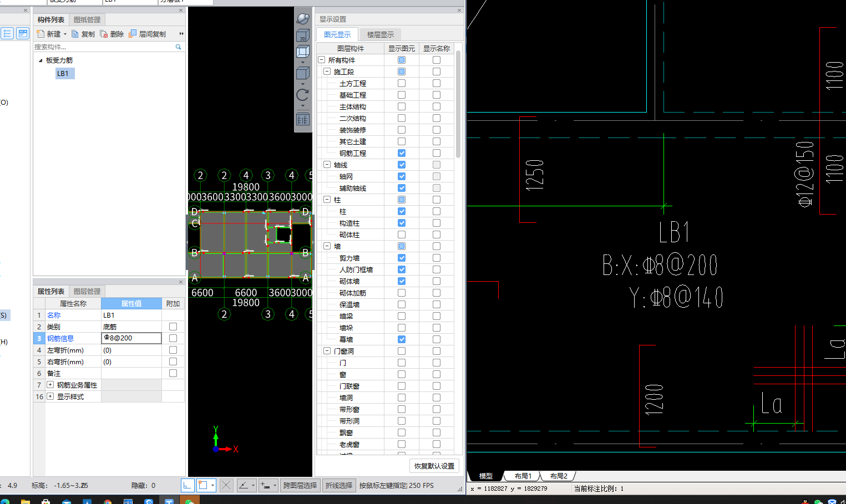This screenshot has height=504, width=846.
Task: Click the orbit view sphere icon
Action: pyautogui.click(x=303, y=18)
